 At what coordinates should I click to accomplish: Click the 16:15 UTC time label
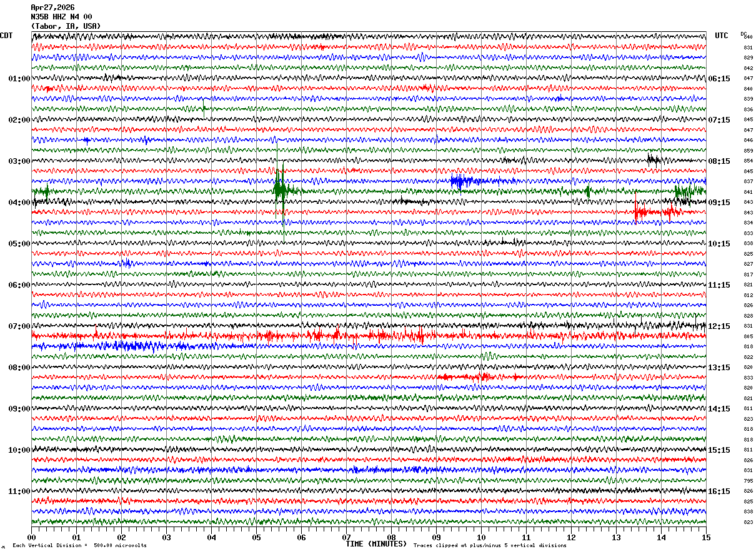coord(719,491)
